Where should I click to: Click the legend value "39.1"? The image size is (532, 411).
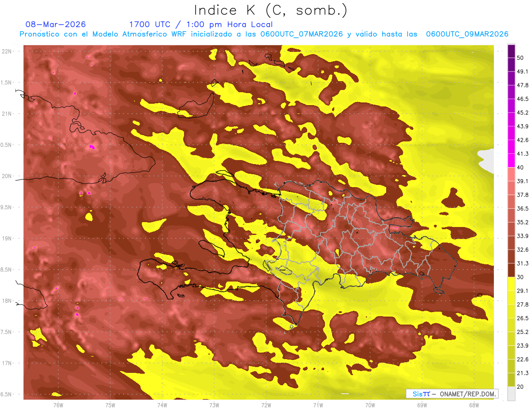[523, 181]
